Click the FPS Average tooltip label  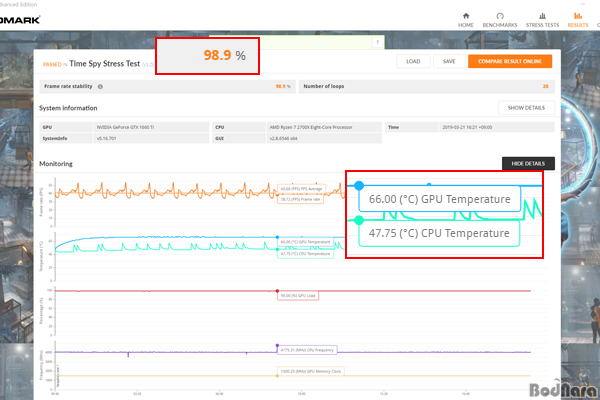point(302,189)
